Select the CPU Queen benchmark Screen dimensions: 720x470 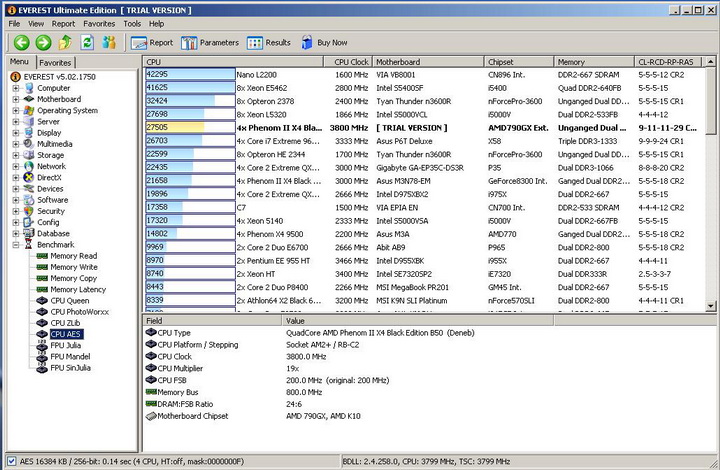point(70,301)
